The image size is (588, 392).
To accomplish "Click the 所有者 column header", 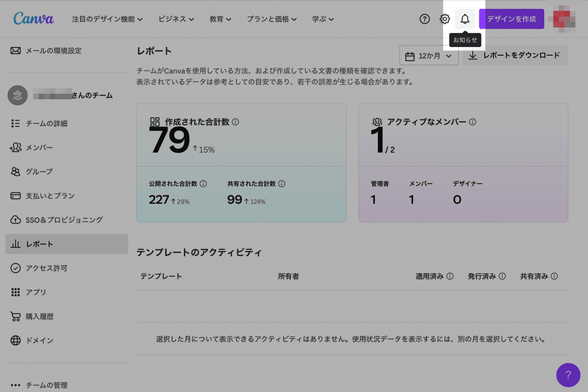I will pos(288,276).
